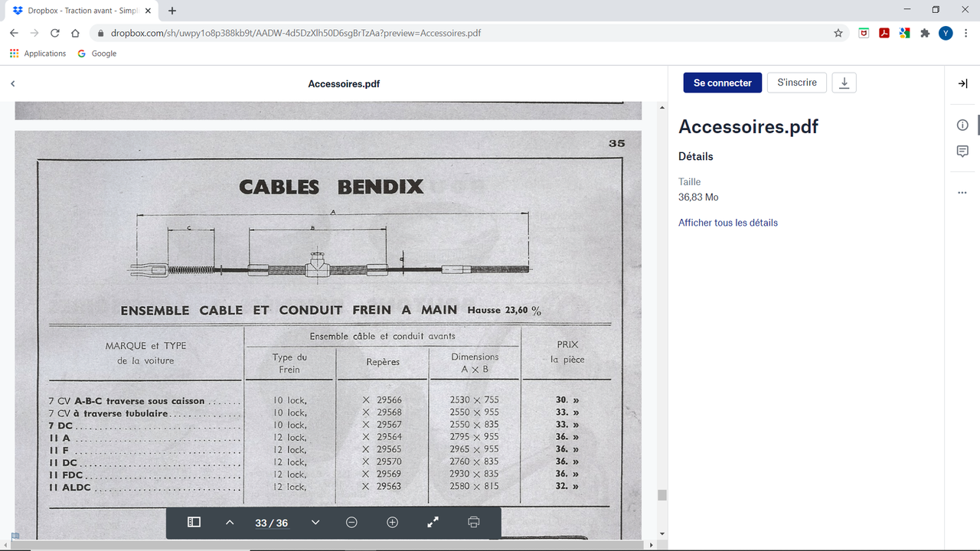Click the 7 CV A-B-C traverse sous caisson row
The height and width of the screenshot is (551, 980).
[314, 400]
